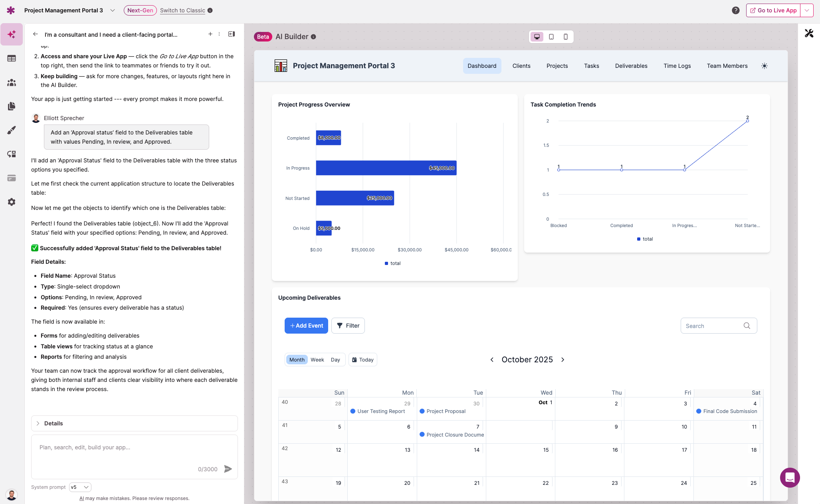
Task: Open the help question mark icon
Action: (735, 10)
